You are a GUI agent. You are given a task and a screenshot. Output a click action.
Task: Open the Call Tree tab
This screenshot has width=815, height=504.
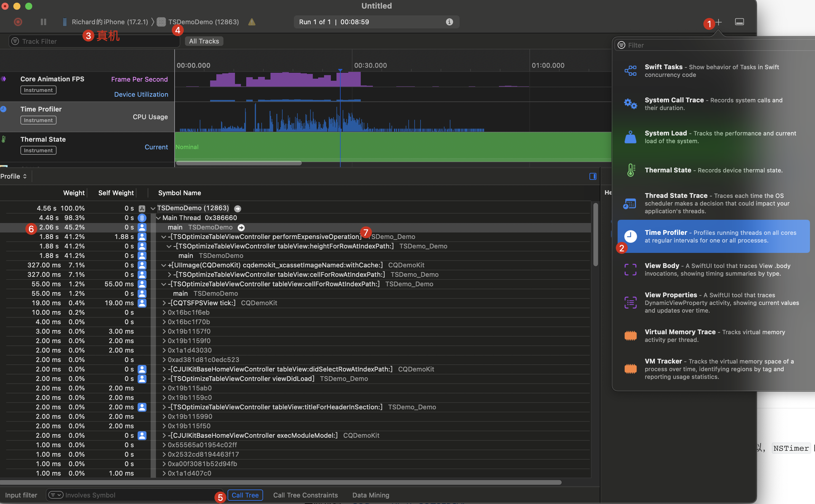click(245, 495)
